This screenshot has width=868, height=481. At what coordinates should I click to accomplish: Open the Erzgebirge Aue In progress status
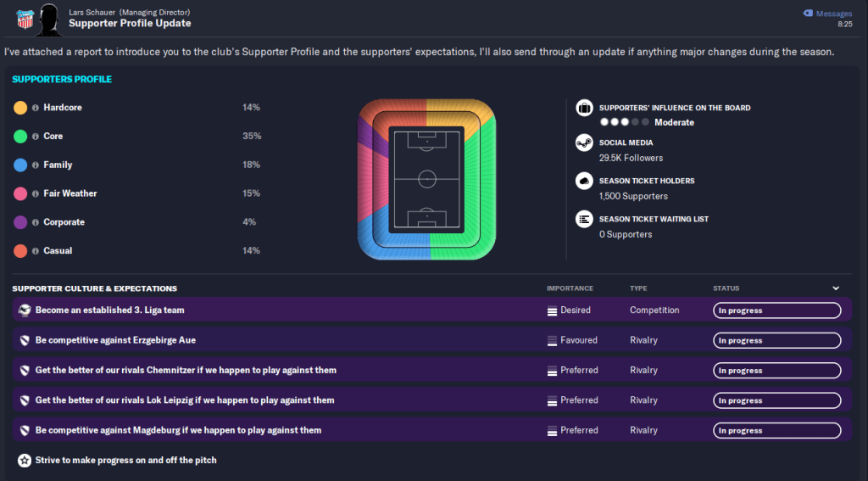(776, 340)
